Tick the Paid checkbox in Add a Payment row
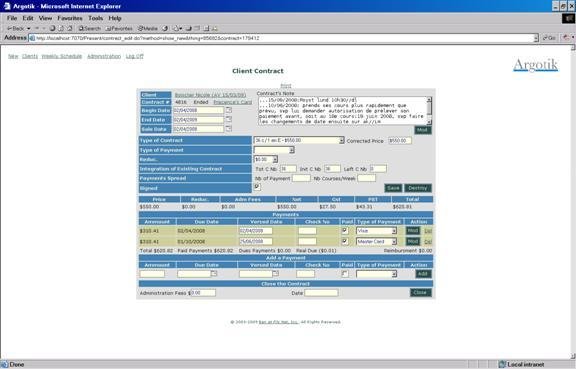576x369 pixels. (345, 274)
